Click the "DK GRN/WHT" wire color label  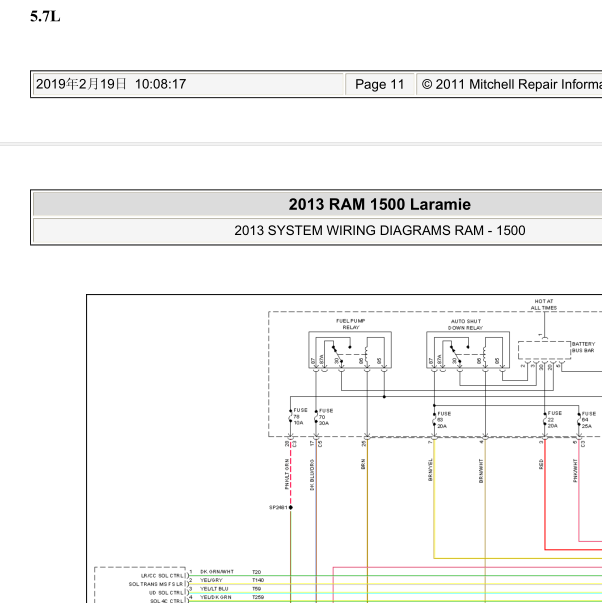217,572
